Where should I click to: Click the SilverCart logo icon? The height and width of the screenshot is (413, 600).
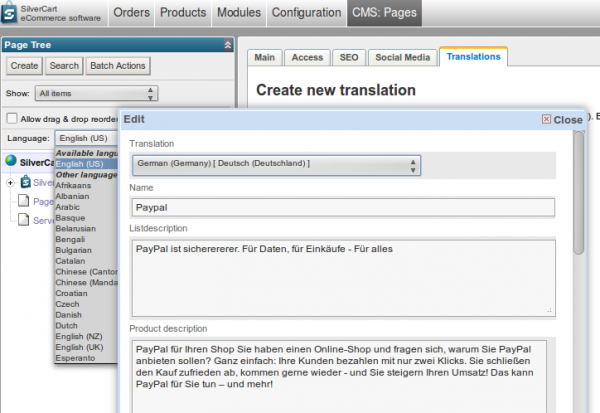(x=9, y=13)
